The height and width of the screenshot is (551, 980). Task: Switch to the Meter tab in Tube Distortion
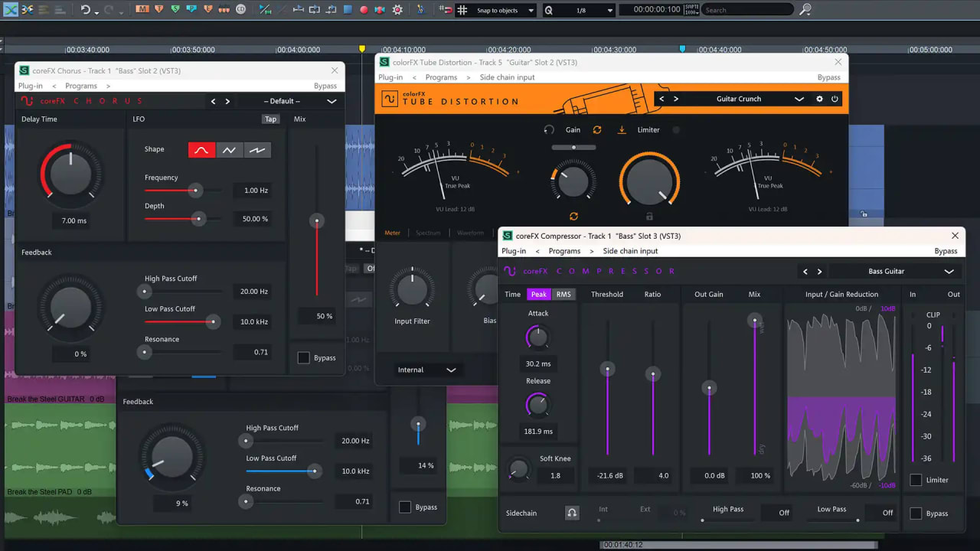pyautogui.click(x=392, y=233)
